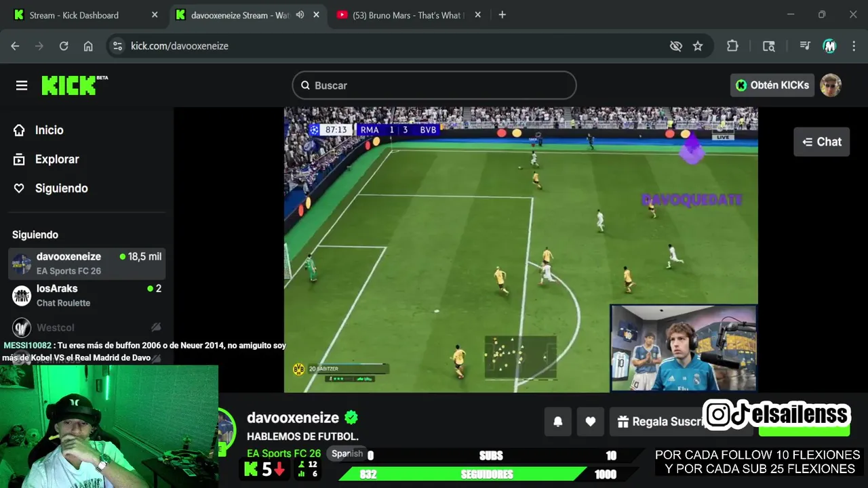Open the browser home page
868x488 pixels.
88,46
